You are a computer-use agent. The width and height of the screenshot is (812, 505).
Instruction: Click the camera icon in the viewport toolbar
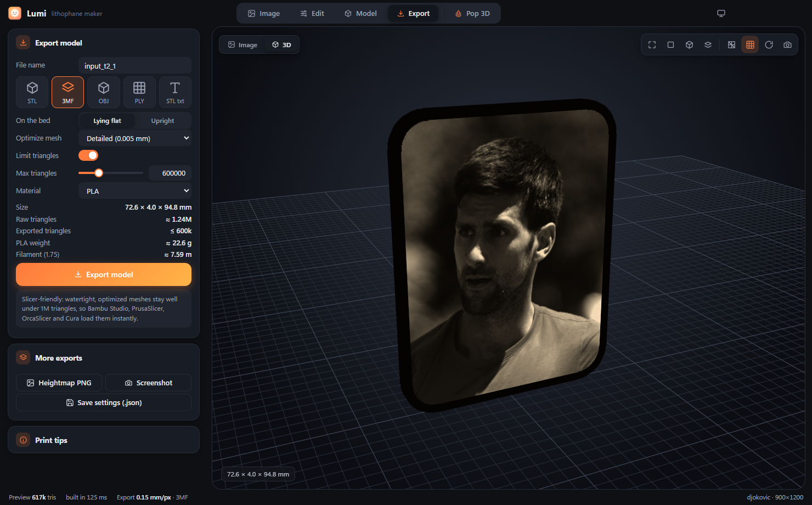tap(787, 45)
